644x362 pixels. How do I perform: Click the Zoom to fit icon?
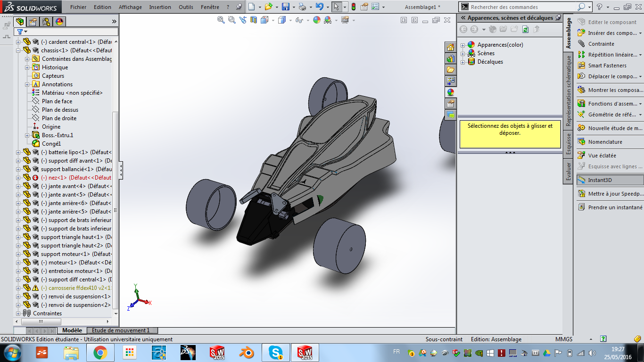coord(221,20)
